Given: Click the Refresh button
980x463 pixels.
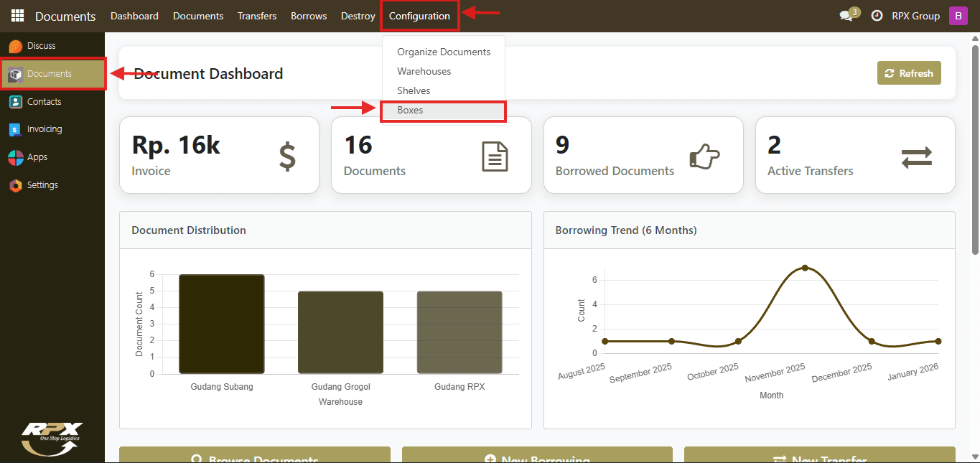Looking at the screenshot, I should 909,73.
